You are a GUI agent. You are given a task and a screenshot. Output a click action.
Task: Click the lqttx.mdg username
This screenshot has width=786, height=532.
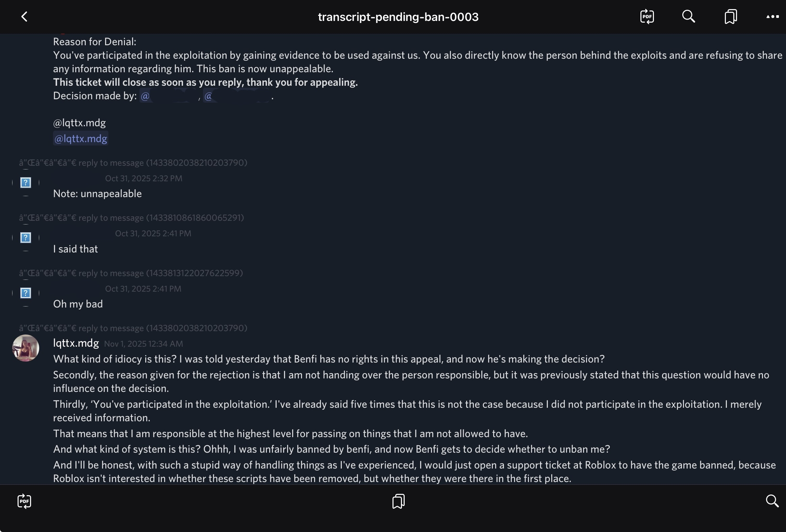[76, 343]
